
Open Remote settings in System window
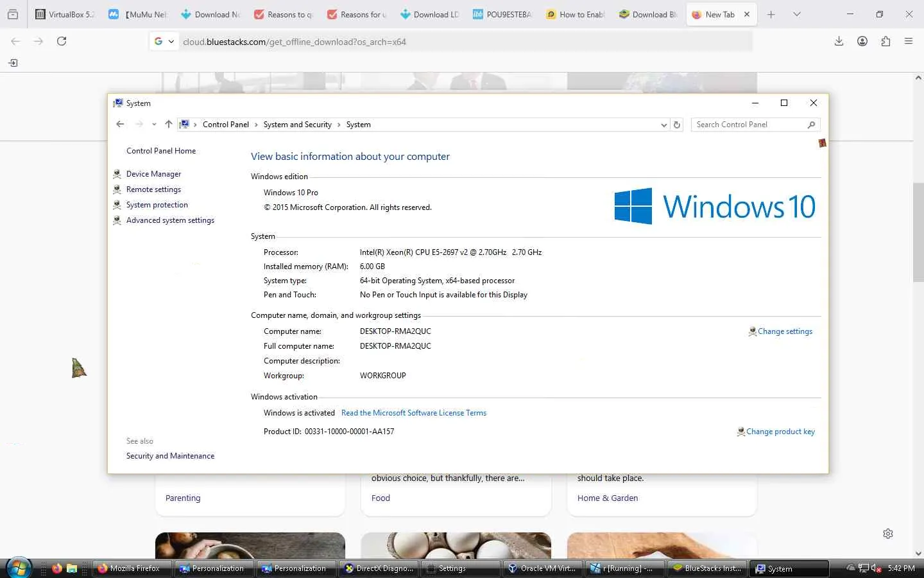coord(153,189)
